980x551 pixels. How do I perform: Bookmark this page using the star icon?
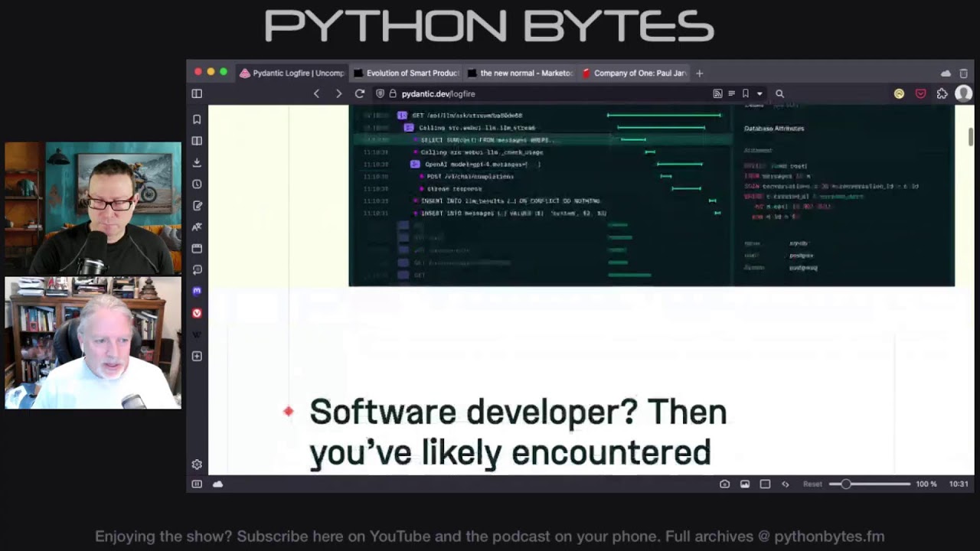click(745, 93)
